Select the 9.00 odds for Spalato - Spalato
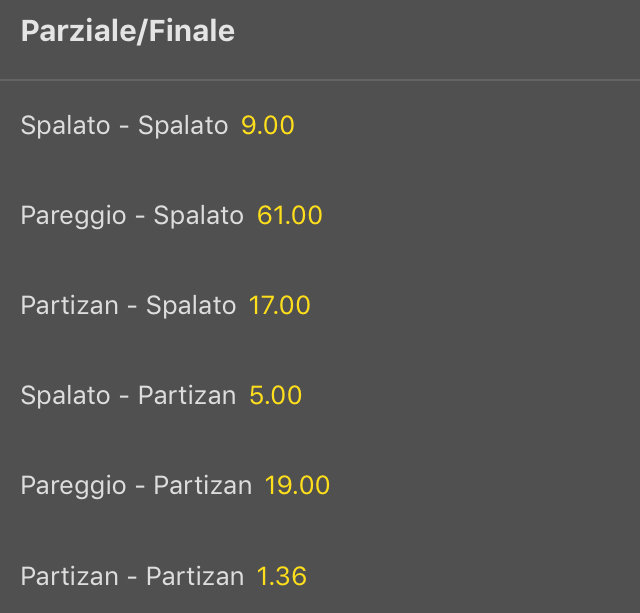Screen dimensions: 640x613 click(x=268, y=126)
